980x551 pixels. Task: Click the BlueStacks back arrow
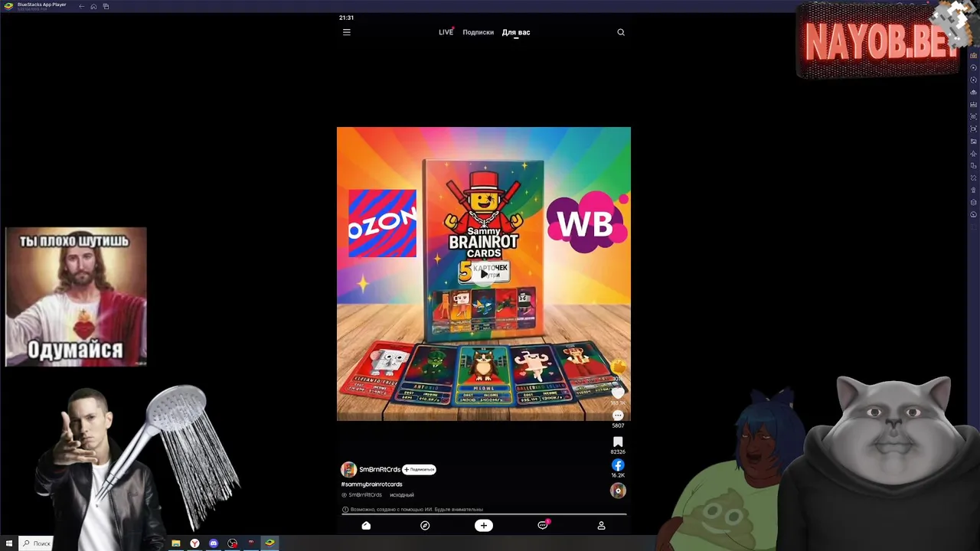(81, 6)
